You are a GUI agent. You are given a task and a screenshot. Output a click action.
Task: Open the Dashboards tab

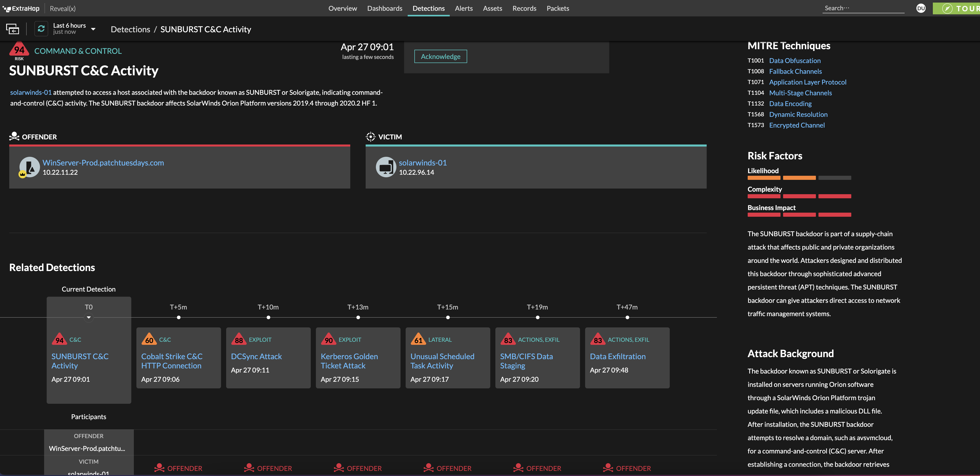coord(385,8)
